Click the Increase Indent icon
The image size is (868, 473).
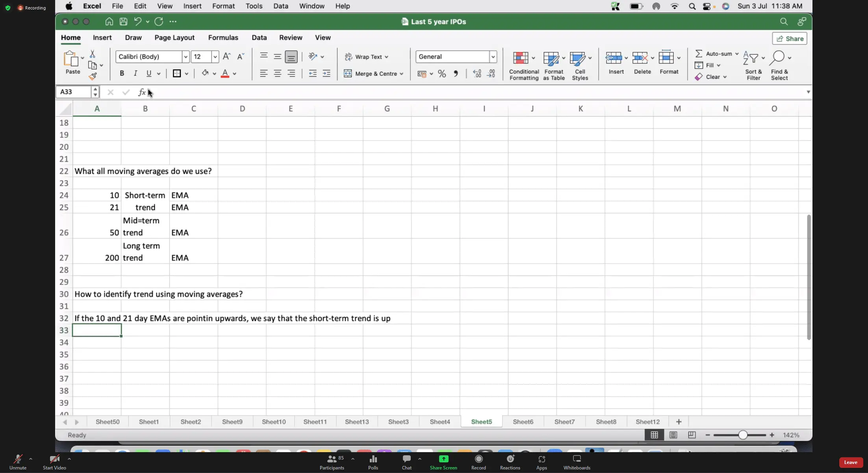point(326,74)
